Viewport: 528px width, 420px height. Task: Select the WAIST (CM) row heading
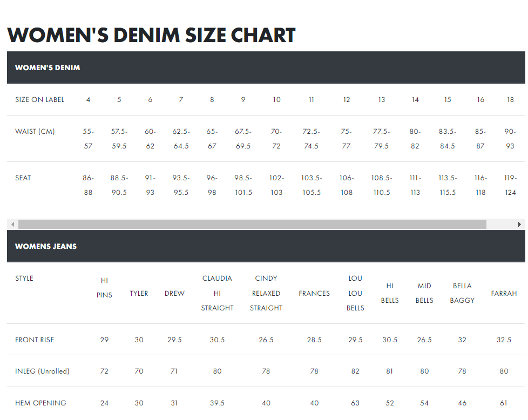click(x=35, y=131)
